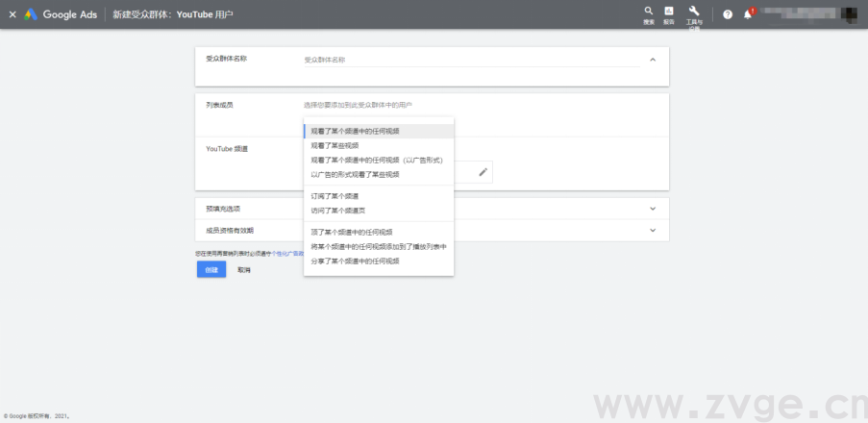The height and width of the screenshot is (423, 868).
Task: Choose 访问了某个频道页 option
Action: point(337,211)
